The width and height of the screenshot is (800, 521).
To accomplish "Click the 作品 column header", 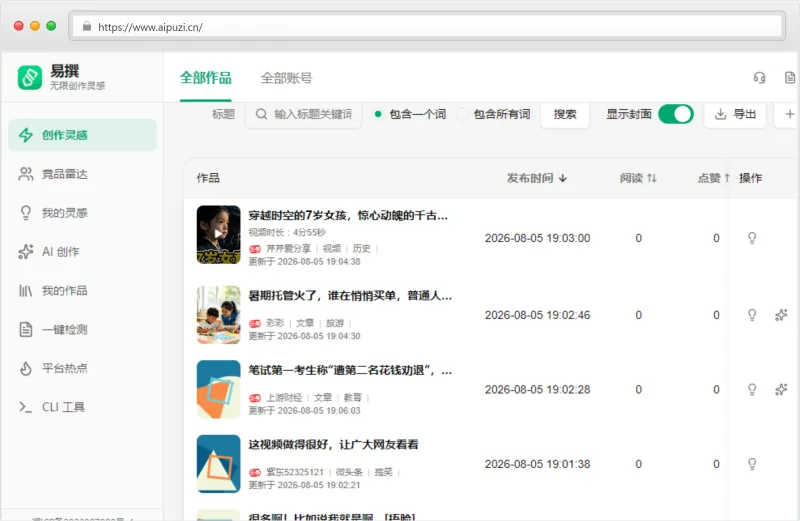I will click(208, 178).
